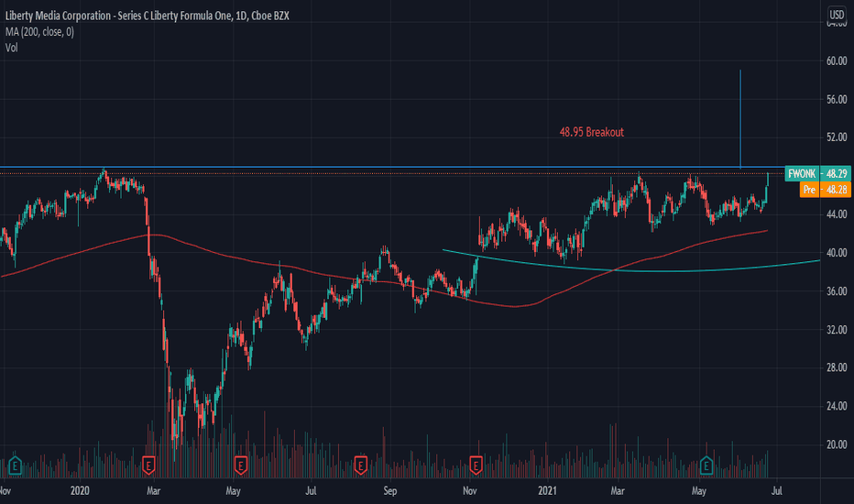Click the Mar label right of 2021

(617, 491)
